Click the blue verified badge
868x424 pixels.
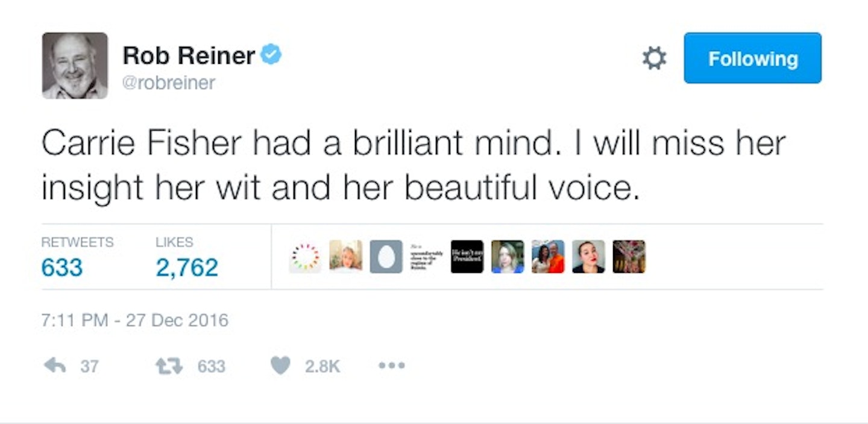[x=271, y=55]
